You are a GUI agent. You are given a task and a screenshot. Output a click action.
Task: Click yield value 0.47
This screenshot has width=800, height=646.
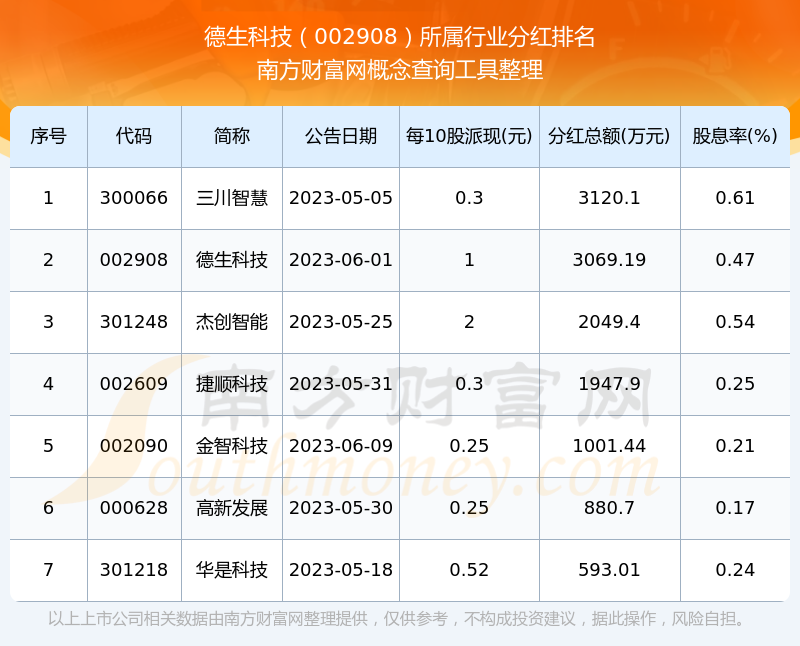click(735, 260)
